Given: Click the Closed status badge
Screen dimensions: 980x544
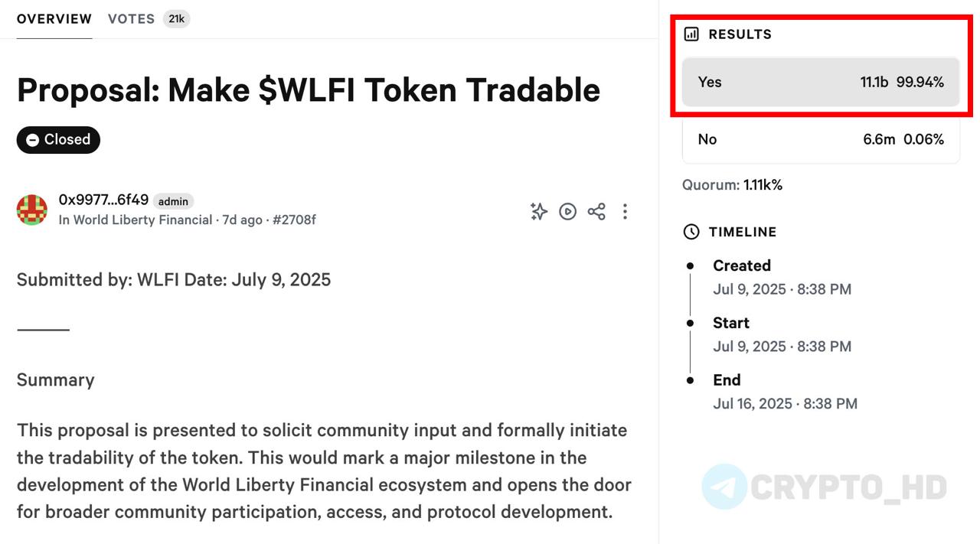Looking at the screenshot, I should coord(58,139).
